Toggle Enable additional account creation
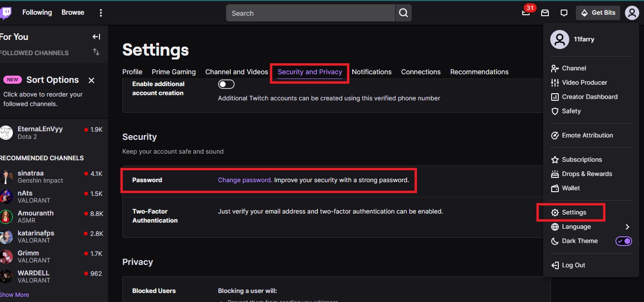This screenshot has height=302, width=644. point(226,84)
